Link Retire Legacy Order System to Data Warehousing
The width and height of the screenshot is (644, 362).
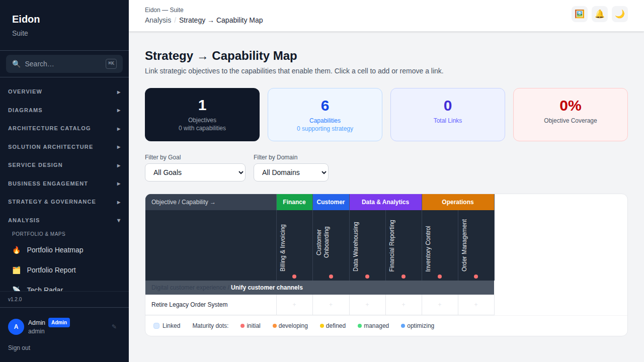coord(367,305)
